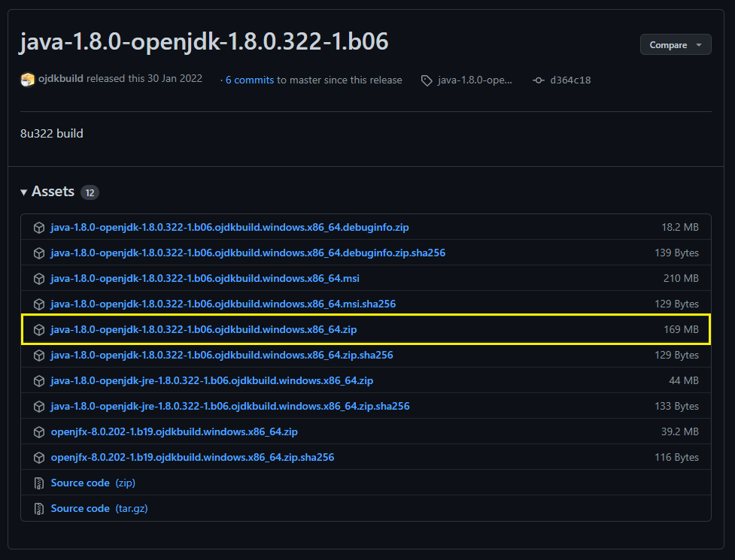Click package icon for debuginfo.zip asset
735x560 pixels.
tap(39, 227)
